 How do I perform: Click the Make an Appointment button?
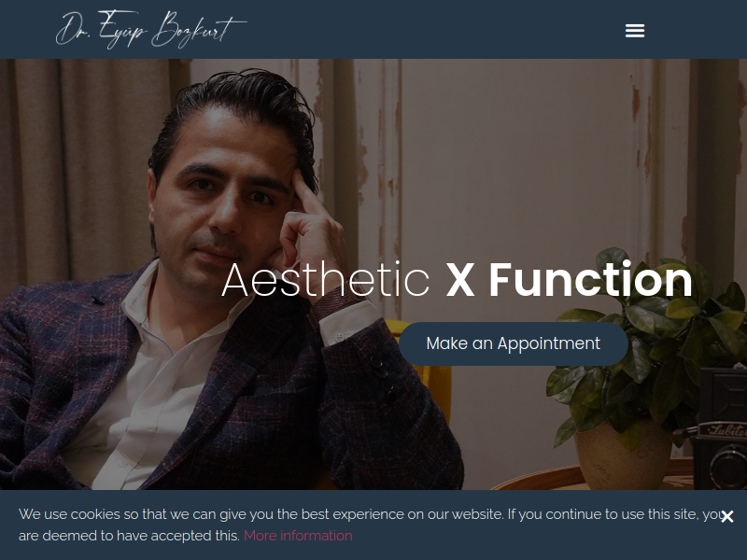point(513,343)
